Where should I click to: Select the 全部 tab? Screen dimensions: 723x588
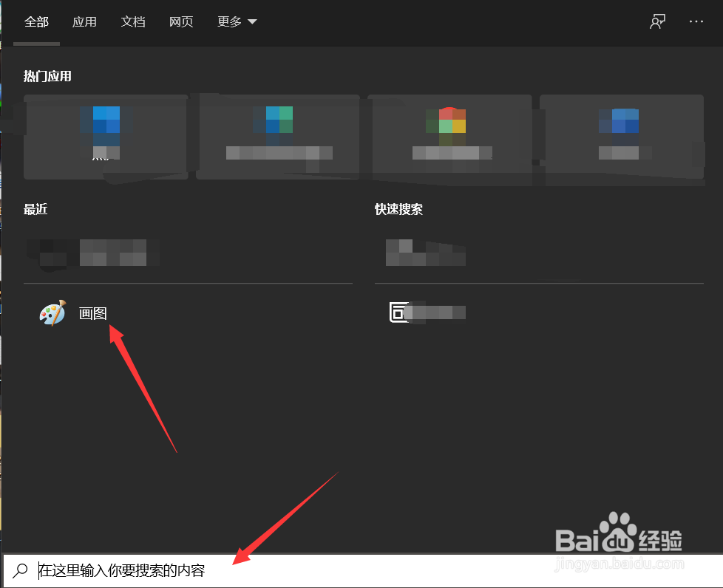point(36,21)
